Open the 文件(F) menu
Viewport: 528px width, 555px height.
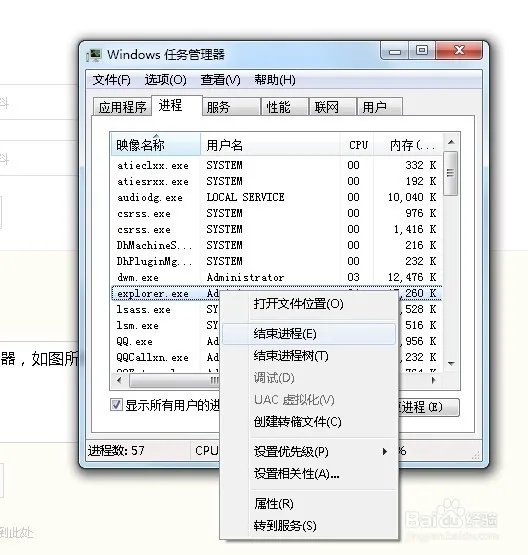click(111, 80)
